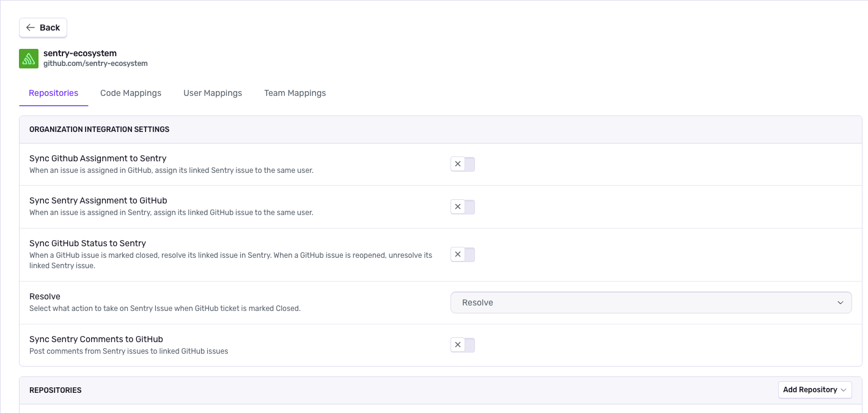Click the X icon on Sync GitHub Status toggle
Viewport: 868px width, 413px height.
[458, 254]
